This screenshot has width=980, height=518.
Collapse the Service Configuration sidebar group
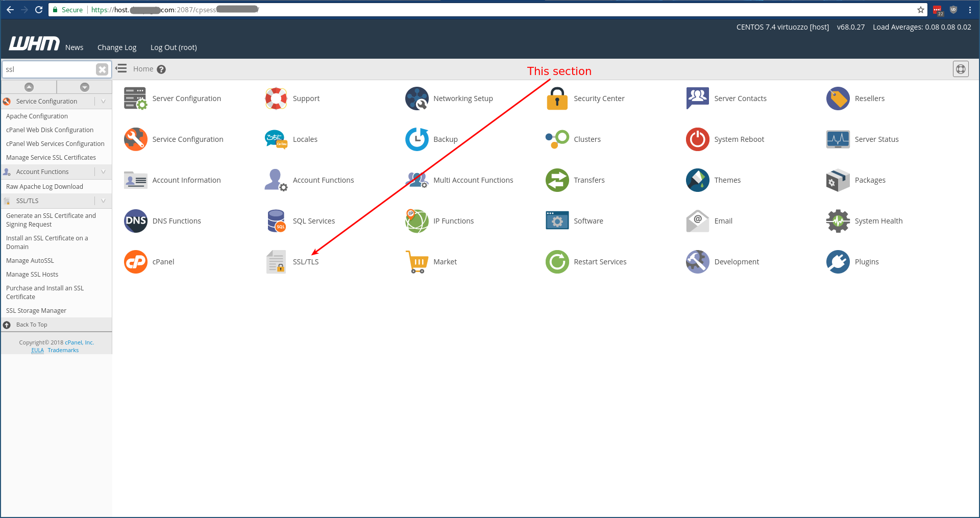[103, 102]
